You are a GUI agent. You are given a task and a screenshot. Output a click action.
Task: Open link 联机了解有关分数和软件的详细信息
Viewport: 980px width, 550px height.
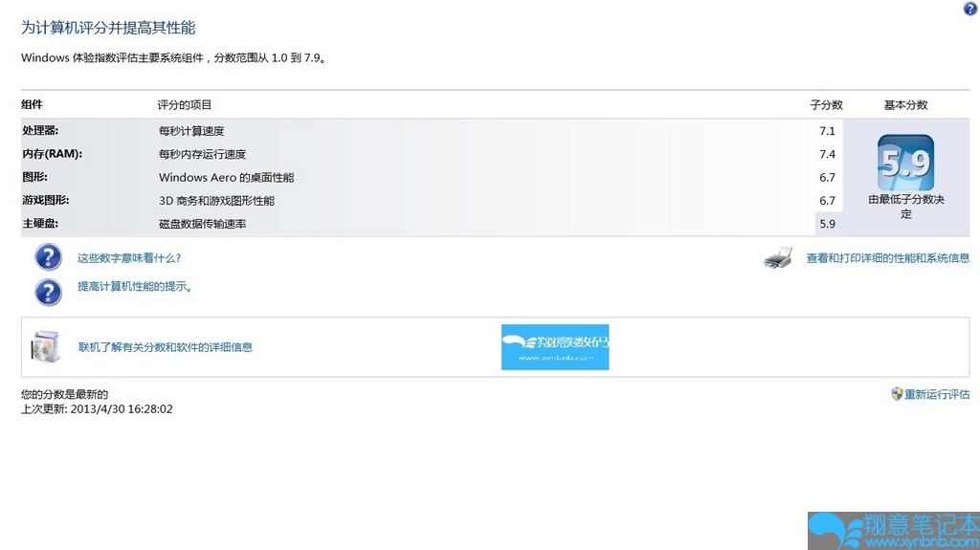coord(165,347)
